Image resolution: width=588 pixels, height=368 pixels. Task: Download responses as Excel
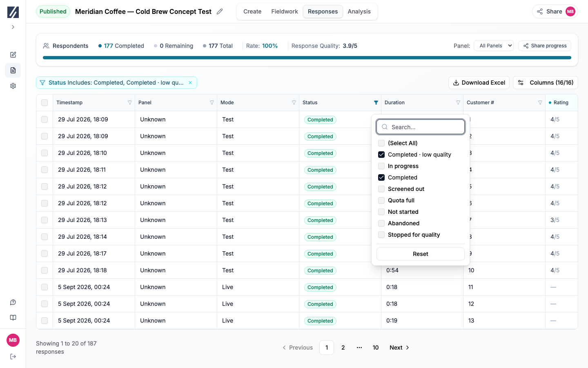click(x=479, y=83)
